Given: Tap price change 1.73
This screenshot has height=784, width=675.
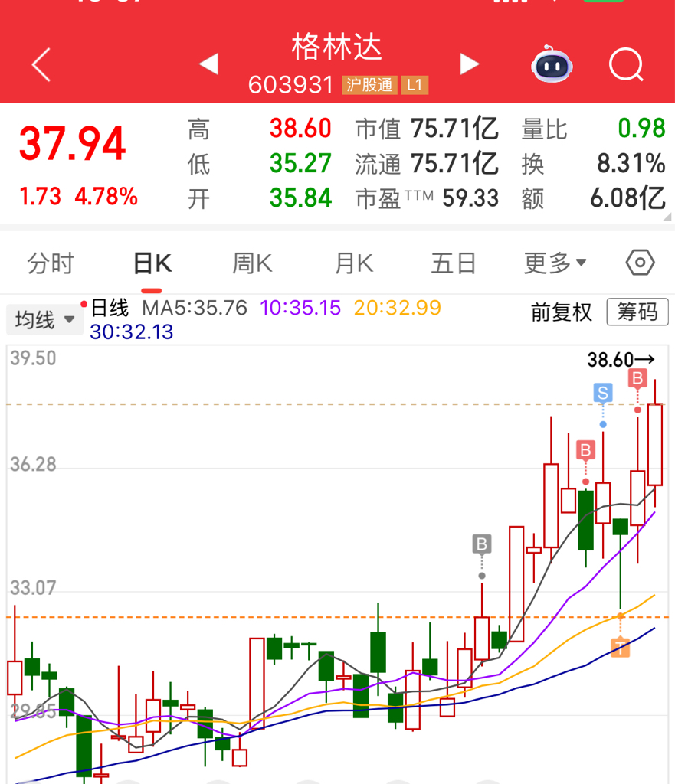Looking at the screenshot, I should 40,197.
